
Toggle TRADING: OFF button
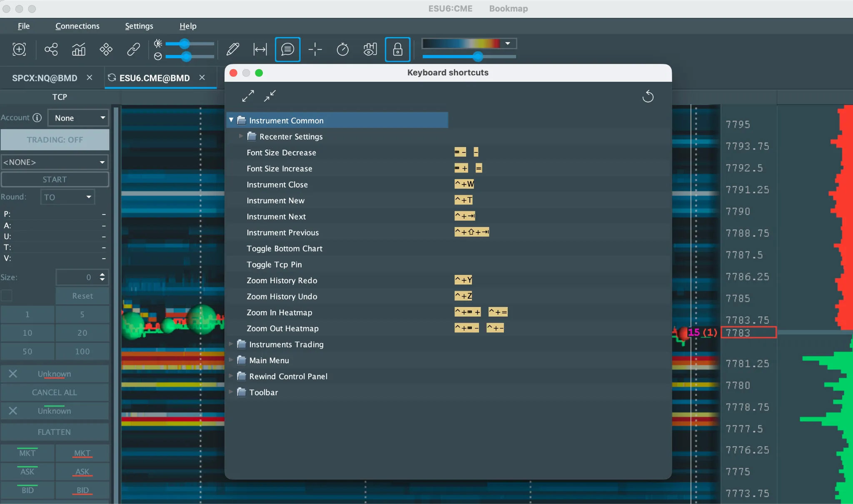[55, 140]
